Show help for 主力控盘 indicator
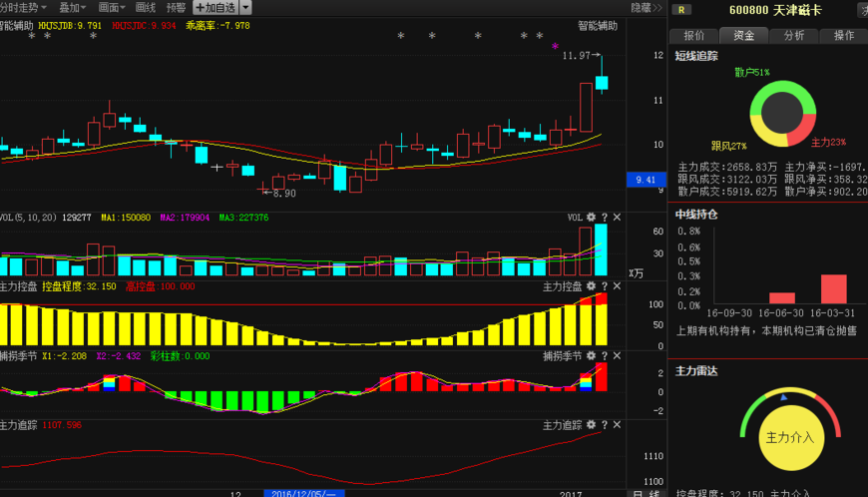 click(x=605, y=286)
